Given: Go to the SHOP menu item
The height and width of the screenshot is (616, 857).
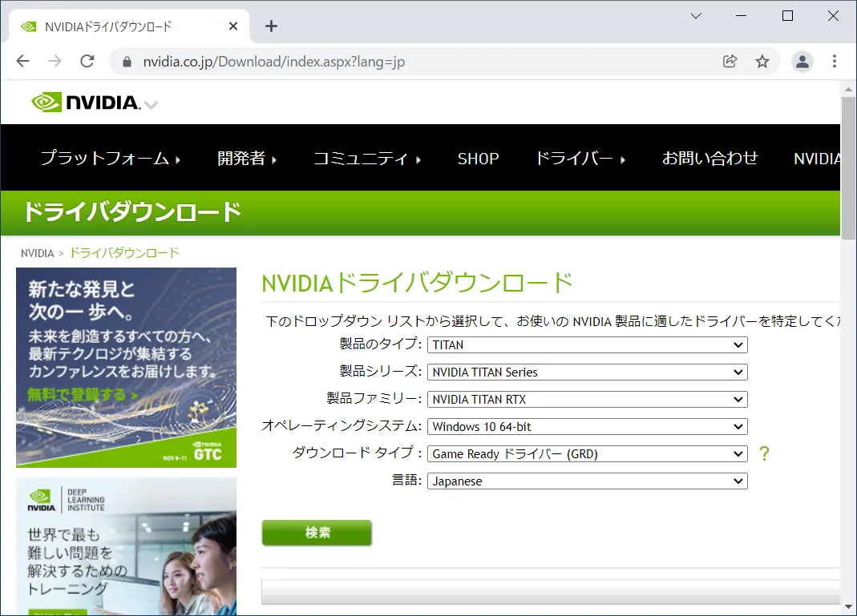Looking at the screenshot, I should (x=479, y=159).
